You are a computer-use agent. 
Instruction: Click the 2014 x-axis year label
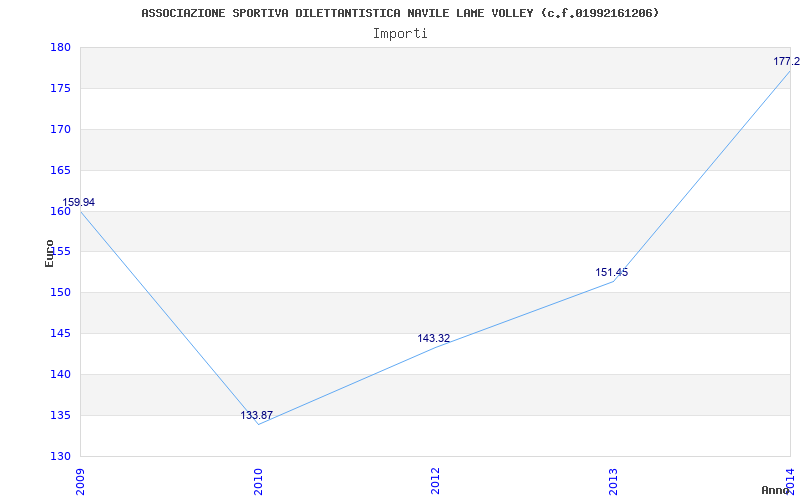(790, 481)
